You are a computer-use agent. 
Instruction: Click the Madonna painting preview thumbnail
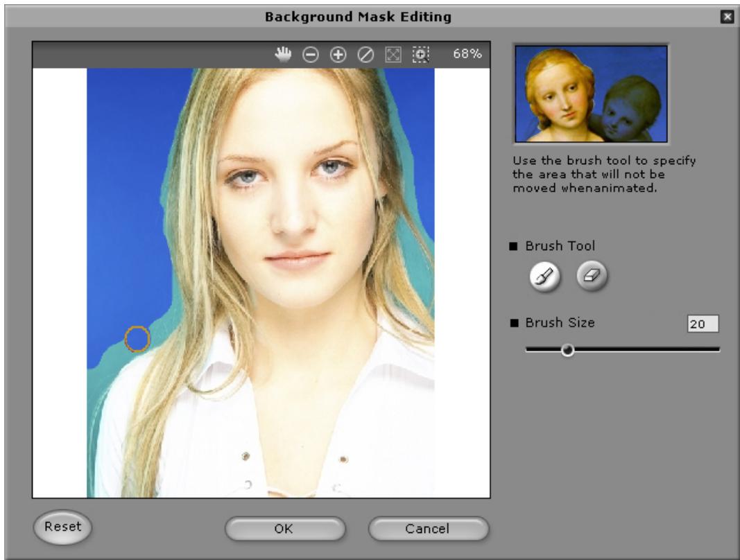pyautogui.click(x=592, y=94)
